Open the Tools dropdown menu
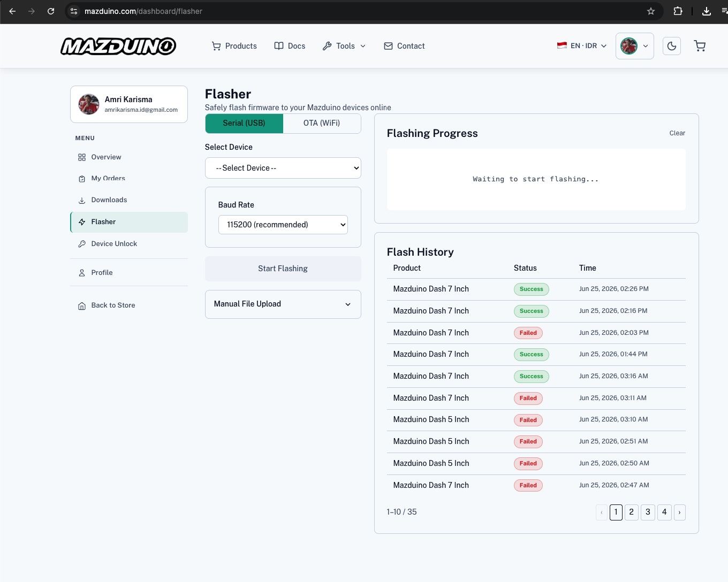Image resolution: width=728 pixels, height=582 pixels. [x=344, y=46]
